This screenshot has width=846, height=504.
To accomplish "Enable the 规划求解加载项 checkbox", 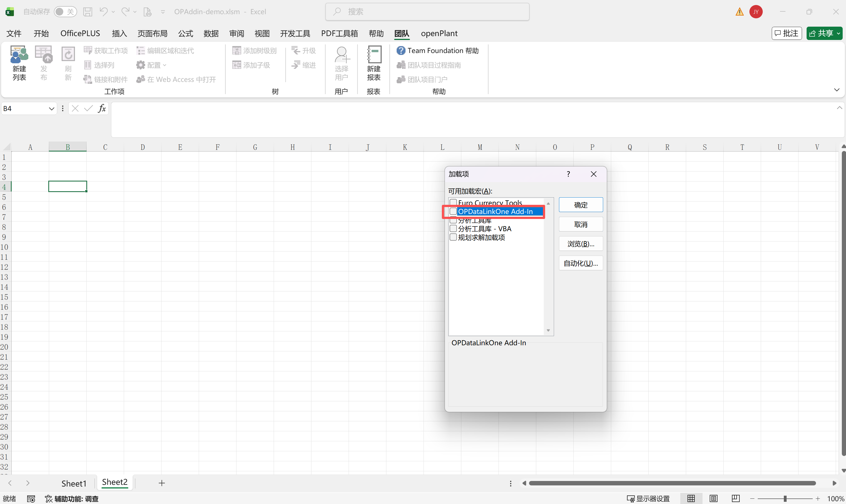I will [453, 237].
